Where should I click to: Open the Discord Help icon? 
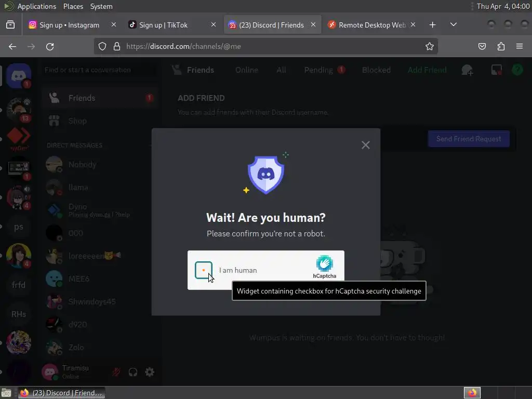[x=517, y=70]
